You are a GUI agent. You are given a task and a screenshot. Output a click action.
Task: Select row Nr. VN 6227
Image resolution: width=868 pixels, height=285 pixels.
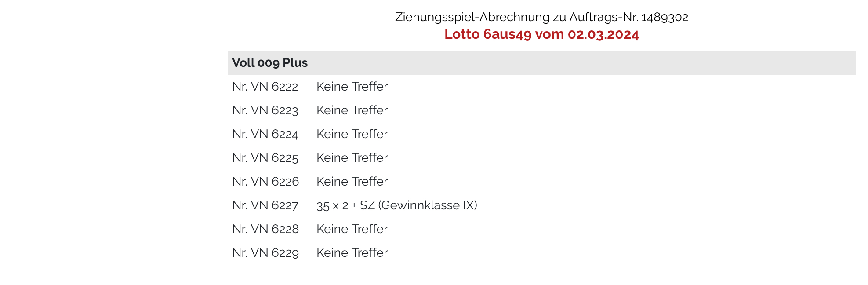542,205
